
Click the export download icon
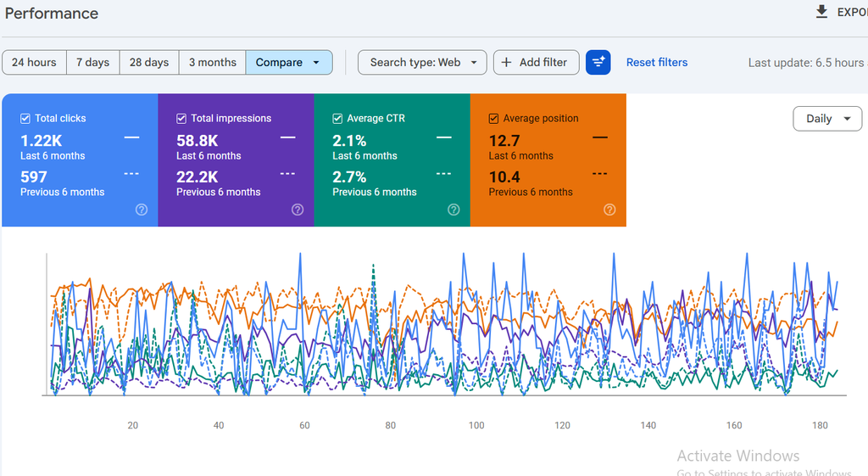(x=821, y=12)
